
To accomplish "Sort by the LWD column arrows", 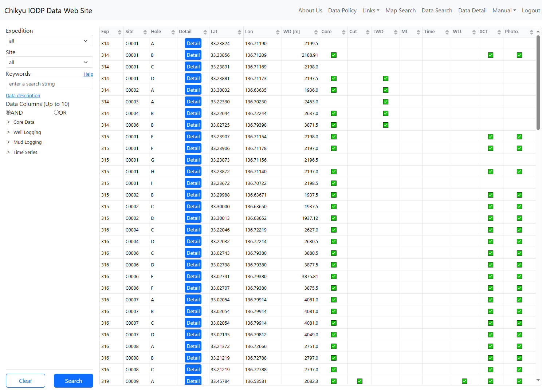I will 396,32.
